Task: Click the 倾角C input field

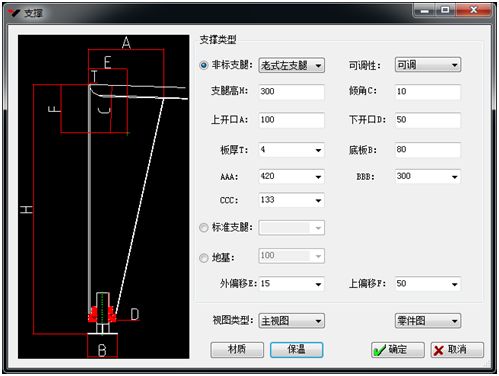Action: click(428, 92)
